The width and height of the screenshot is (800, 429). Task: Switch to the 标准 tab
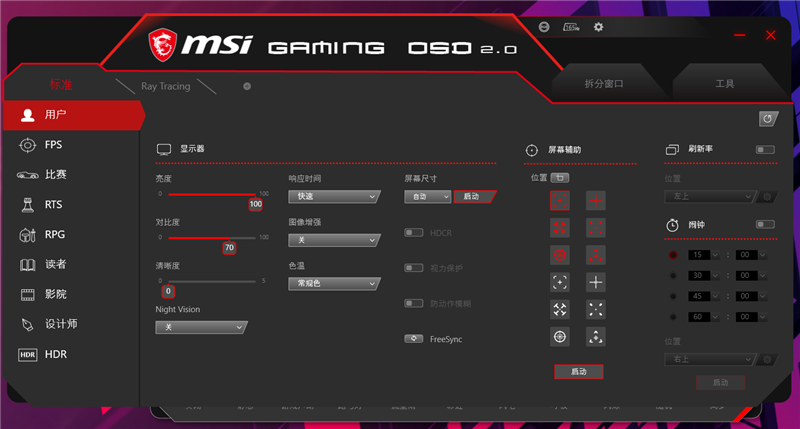coord(61,85)
